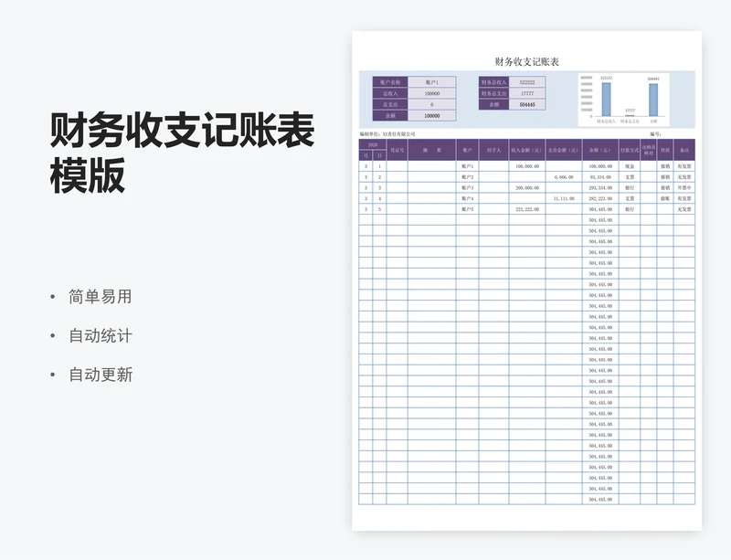Click the tall 财务总收入 bar in chart
The image size is (731, 560).
(606, 100)
